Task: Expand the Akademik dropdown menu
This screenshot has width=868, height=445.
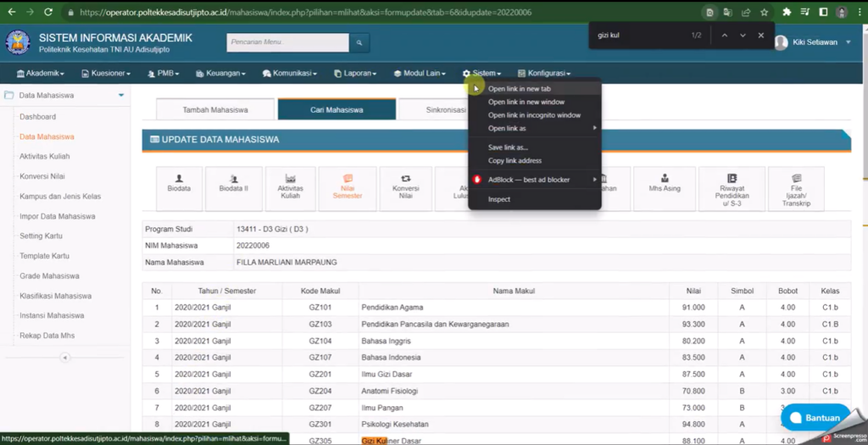Action: point(40,74)
